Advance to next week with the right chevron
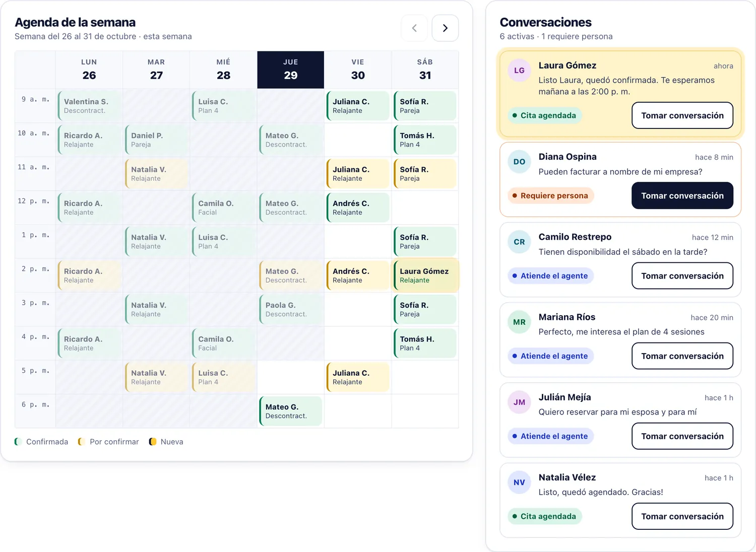 tap(445, 28)
